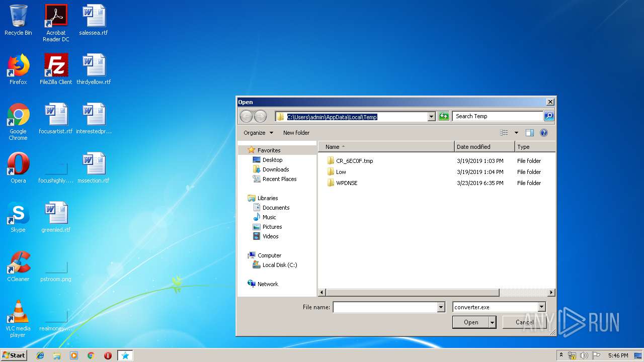Open Action Center flag icon
Screen dimensions: 644x362
click(596, 355)
